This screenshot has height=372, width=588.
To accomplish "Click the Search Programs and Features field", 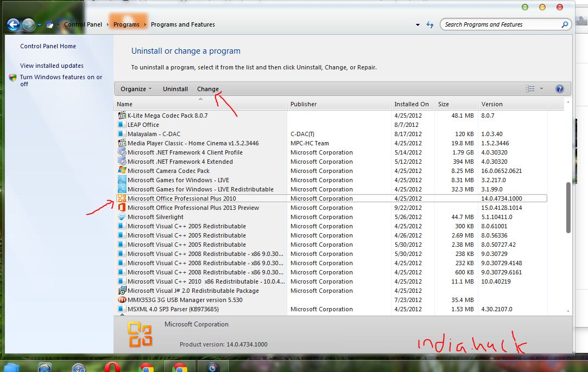I will pyautogui.click(x=506, y=24).
